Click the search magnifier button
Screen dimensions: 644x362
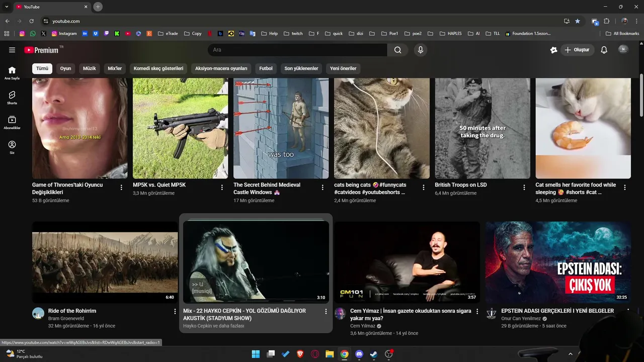[397, 50]
